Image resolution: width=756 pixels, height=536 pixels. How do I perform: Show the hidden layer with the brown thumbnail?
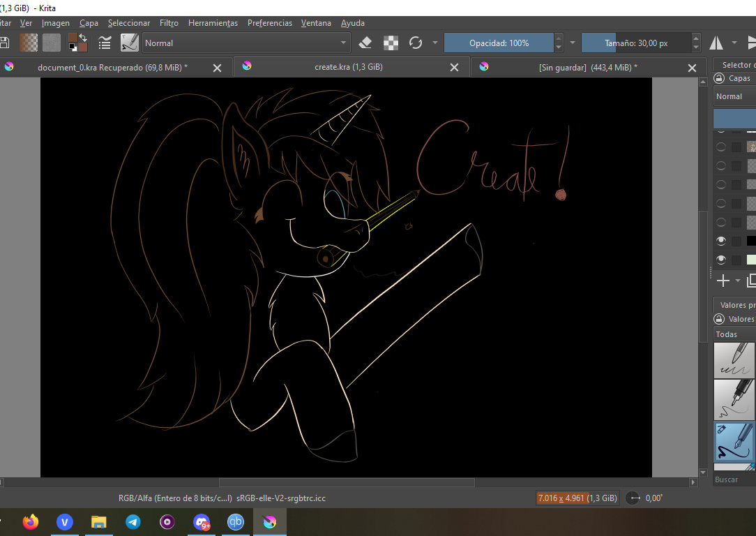pos(721,147)
